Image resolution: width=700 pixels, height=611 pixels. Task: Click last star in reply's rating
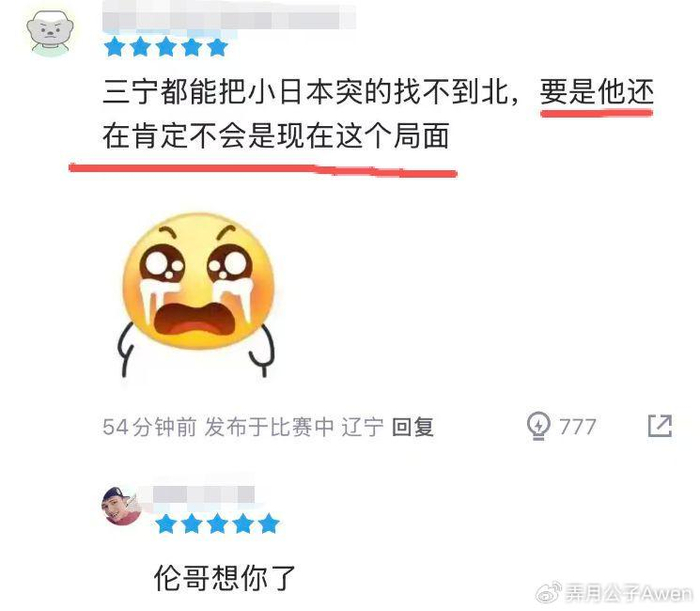click(269, 524)
